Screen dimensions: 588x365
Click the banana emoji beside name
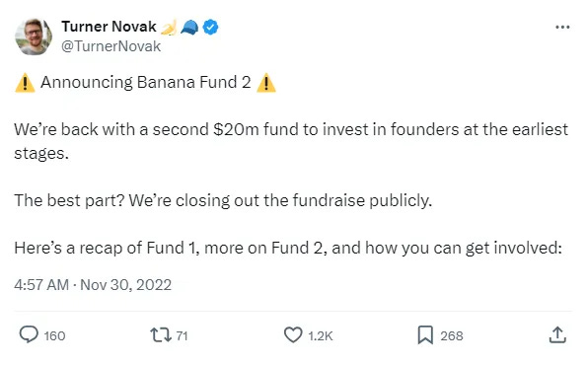[169, 28]
